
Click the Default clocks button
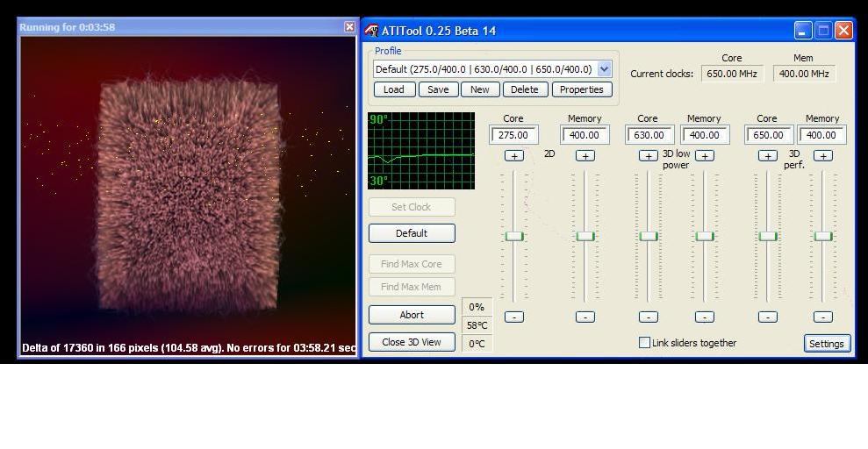(412, 233)
